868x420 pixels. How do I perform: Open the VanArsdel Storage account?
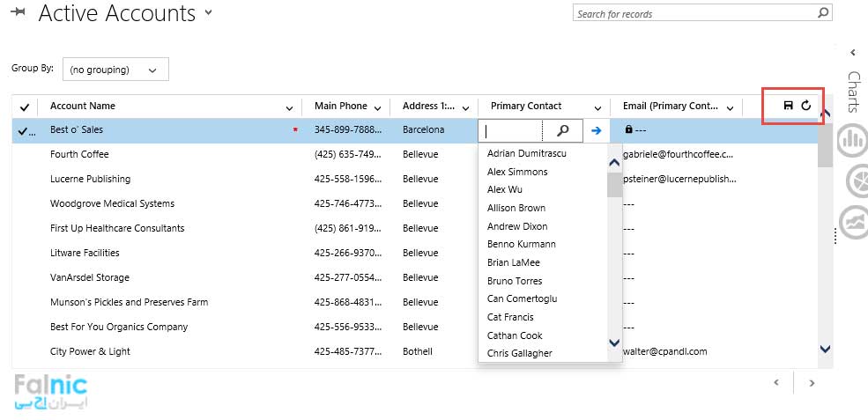[x=90, y=277]
